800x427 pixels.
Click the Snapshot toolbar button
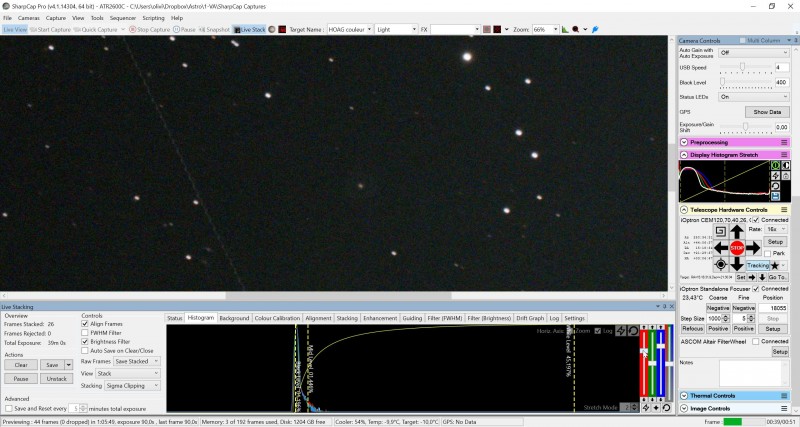click(x=214, y=30)
